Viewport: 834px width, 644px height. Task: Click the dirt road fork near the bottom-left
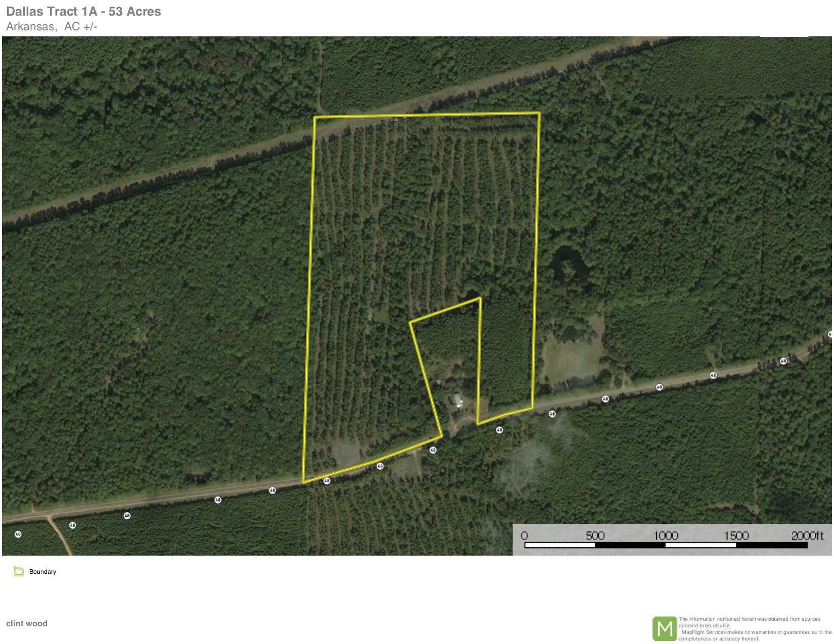click(x=50, y=517)
